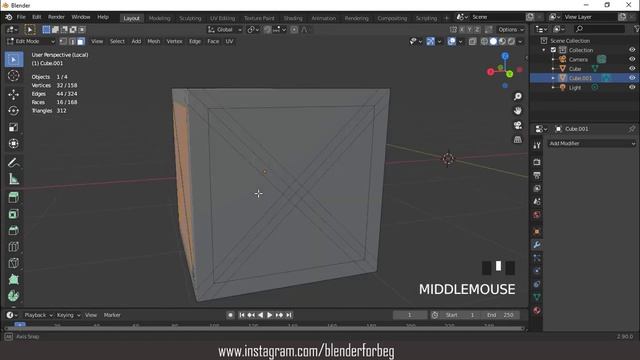The height and width of the screenshot is (360, 640).
Task: Click the zoom view magnifier icon
Action: pyautogui.click(x=518, y=96)
